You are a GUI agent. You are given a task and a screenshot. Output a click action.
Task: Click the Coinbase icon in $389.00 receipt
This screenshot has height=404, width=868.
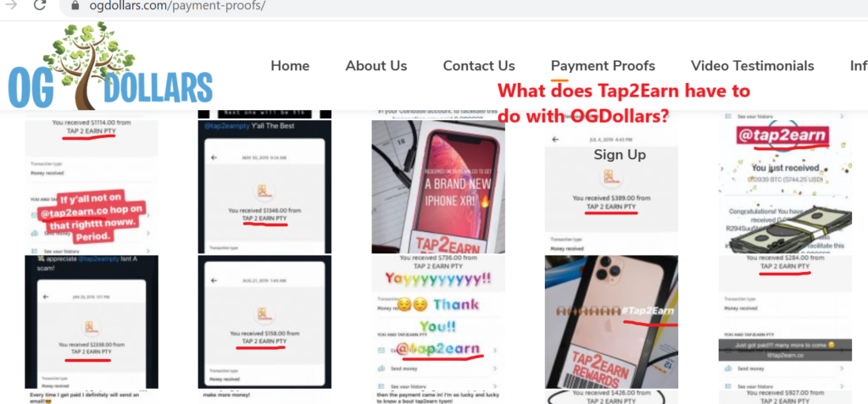612,177
